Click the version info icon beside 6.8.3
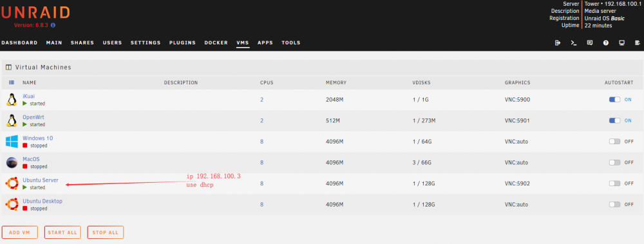Screen dimensions: 644x244 (x=53, y=25)
